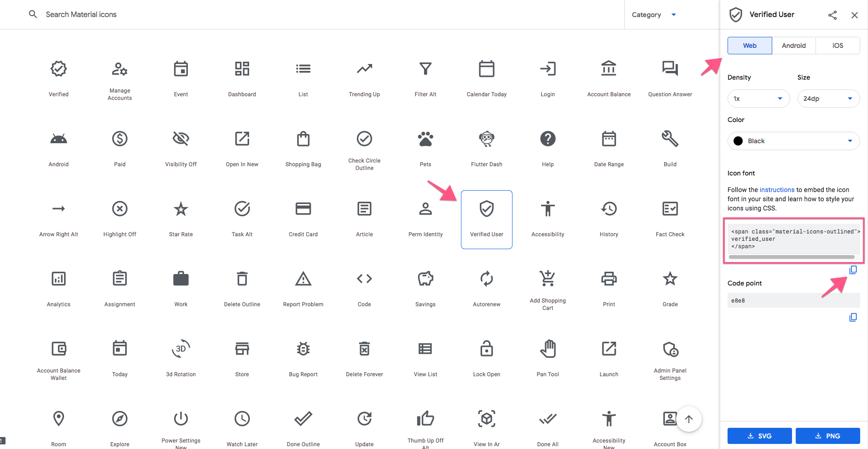Click the e8e8 code point text

738,301
